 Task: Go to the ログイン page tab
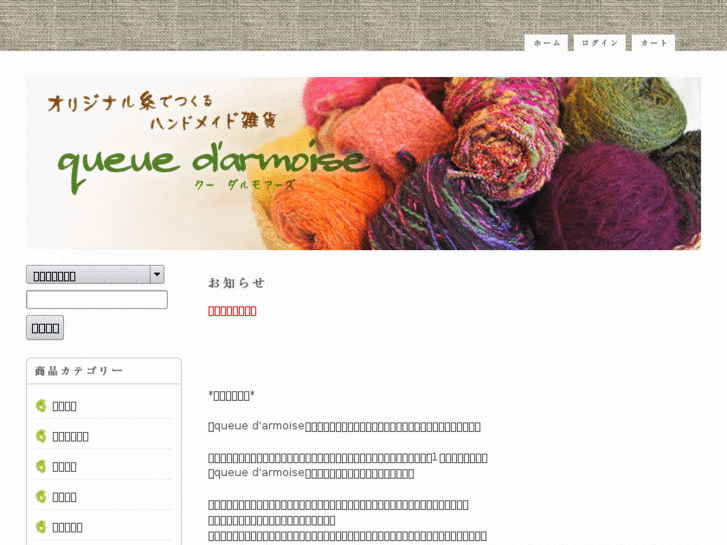pyautogui.click(x=599, y=43)
